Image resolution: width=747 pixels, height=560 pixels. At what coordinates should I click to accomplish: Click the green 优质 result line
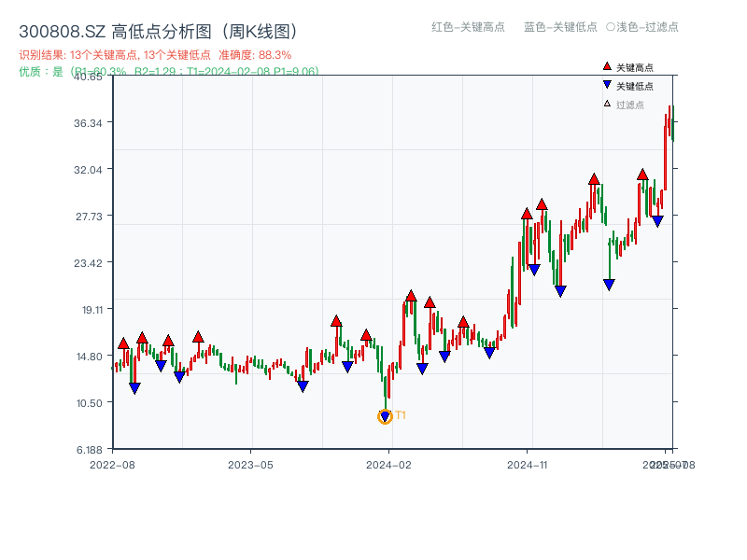(x=169, y=72)
